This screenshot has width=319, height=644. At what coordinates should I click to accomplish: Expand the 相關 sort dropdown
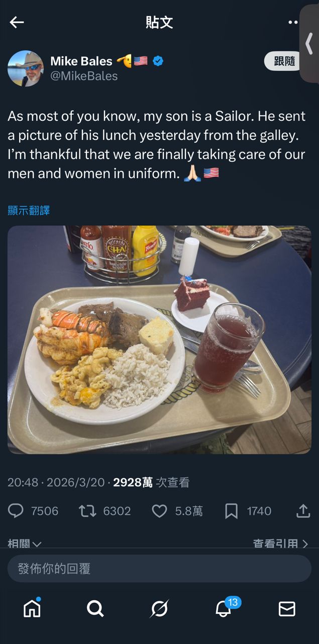click(25, 543)
